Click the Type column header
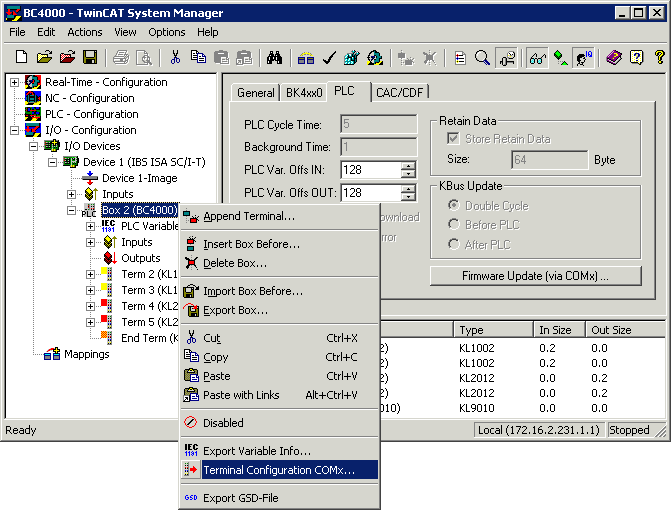The width and height of the screenshot is (671, 510). 493,330
